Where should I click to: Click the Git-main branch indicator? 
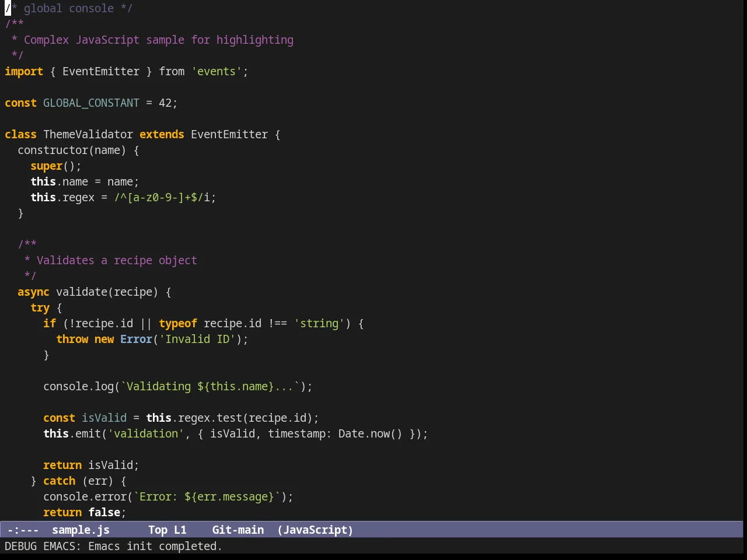pyautogui.click(x=238, y=530)
